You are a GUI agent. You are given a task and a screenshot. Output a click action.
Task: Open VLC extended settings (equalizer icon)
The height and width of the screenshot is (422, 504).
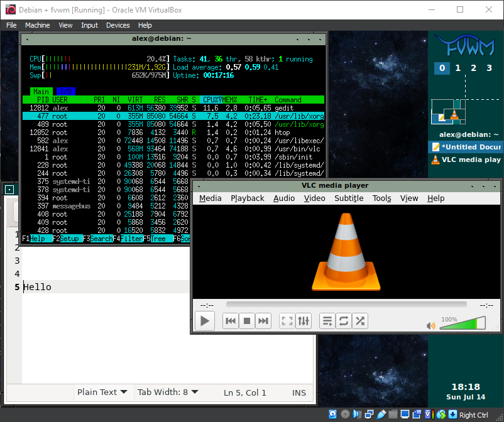(304, 322)
